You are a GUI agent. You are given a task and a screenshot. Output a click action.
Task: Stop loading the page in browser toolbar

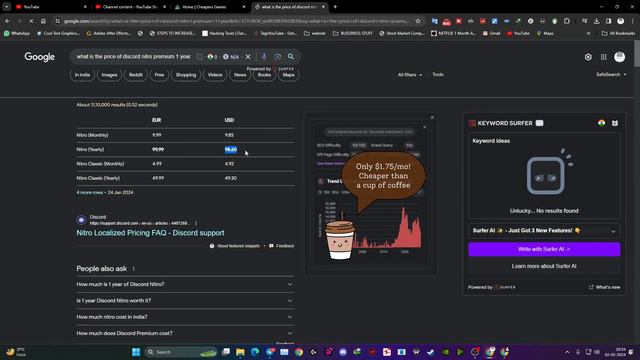point(31,21)
